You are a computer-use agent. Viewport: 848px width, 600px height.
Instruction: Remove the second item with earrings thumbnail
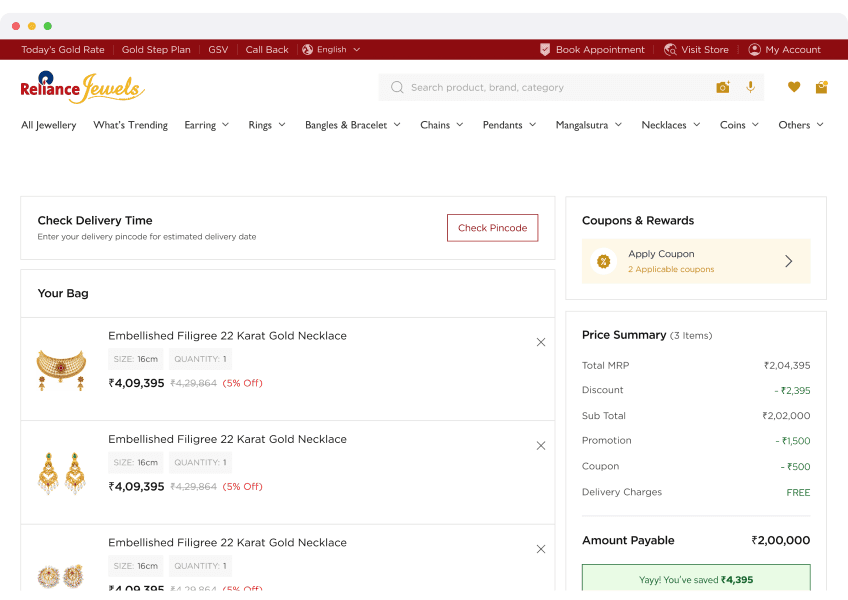(541, 445)
